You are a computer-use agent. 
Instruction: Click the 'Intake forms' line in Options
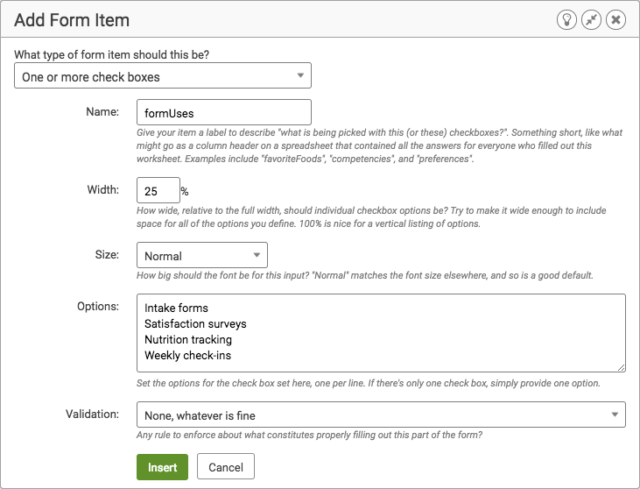coord(176,308)
